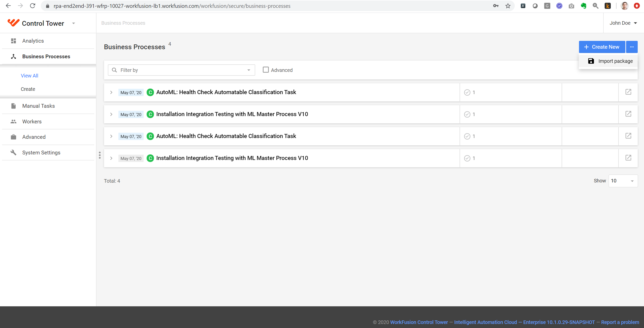Click into the Filter by search field
644x328 pixels.
coord(181,70)
